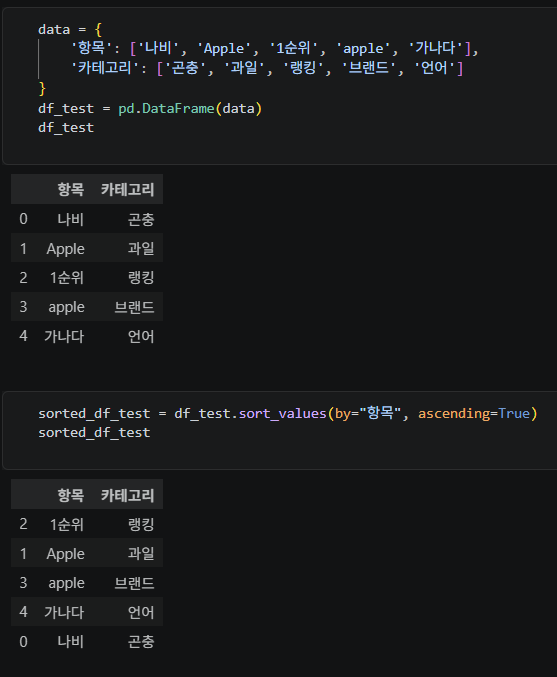Select lowercase 'apple' in sorted table
Screen dimensions: 557x677
66,583
